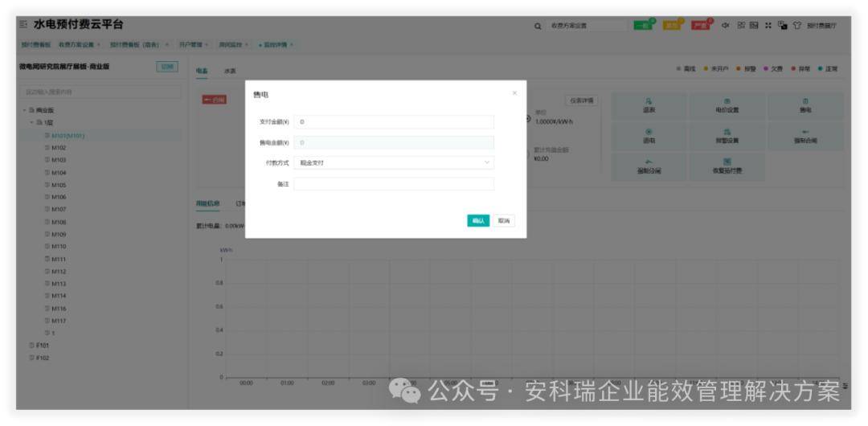
Task: Close the 售电 dialog with X
Action: click(515, 94)
